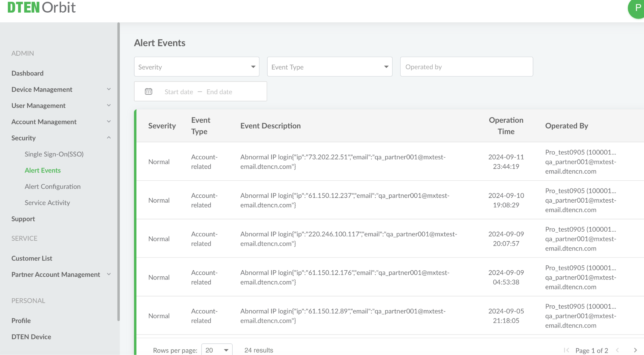The image size is (644, 355).
Task: Go to first page pagination icon
Action: pos(566,350)
